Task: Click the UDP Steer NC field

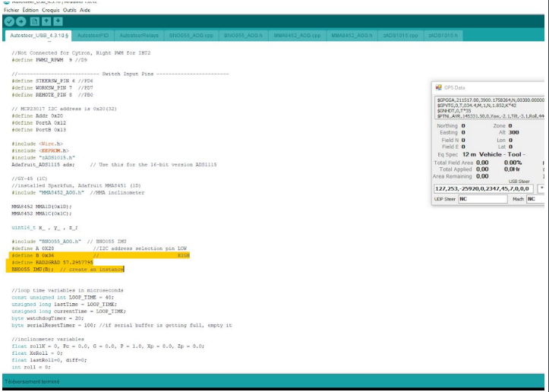Action: pyautogui.click(x=482, y=199)
